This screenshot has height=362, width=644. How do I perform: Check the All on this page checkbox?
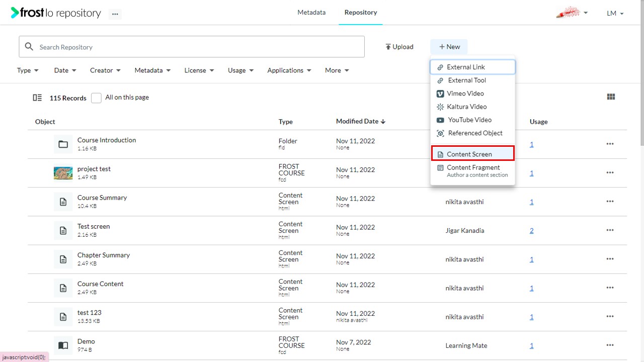(96, 98)
